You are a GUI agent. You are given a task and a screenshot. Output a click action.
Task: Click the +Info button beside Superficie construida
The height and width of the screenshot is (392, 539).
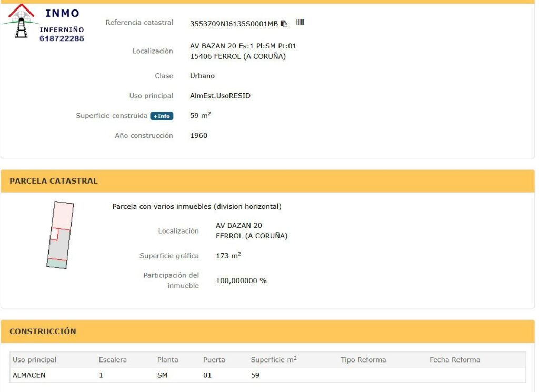[x=162, y=116]
